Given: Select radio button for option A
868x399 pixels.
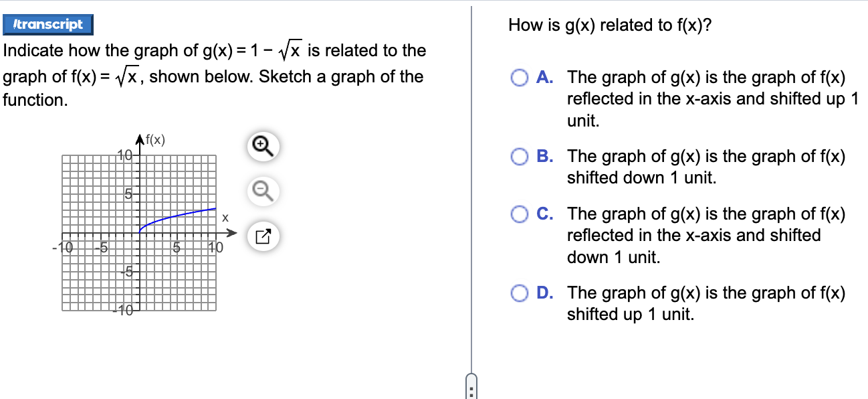Looking at the screenshot, I should coord(521,78).
